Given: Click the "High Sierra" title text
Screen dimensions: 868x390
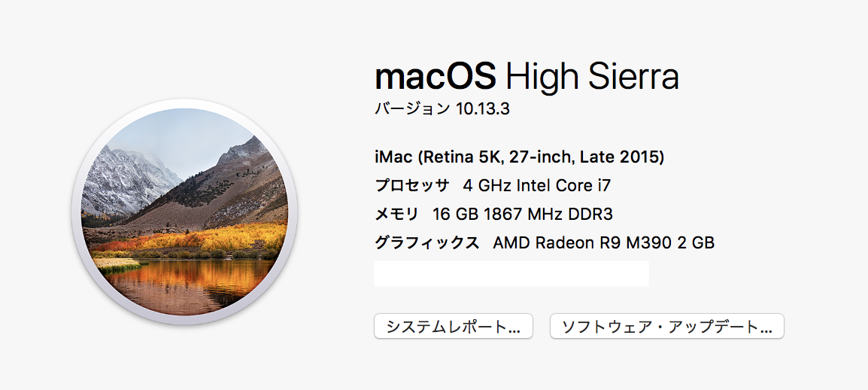Looking at the screenshot, I should pos(592,75).
